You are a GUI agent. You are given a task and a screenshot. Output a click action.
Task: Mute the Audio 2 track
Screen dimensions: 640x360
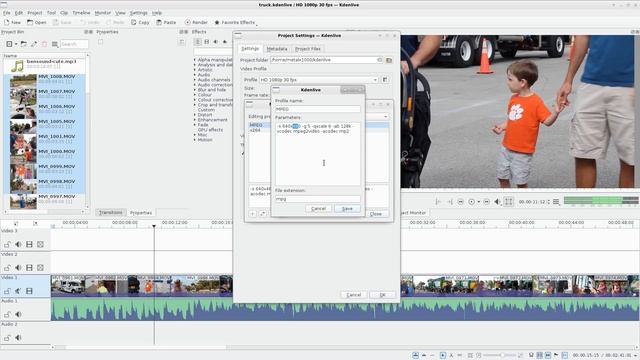pyautogui.click(x=18, y=338)
